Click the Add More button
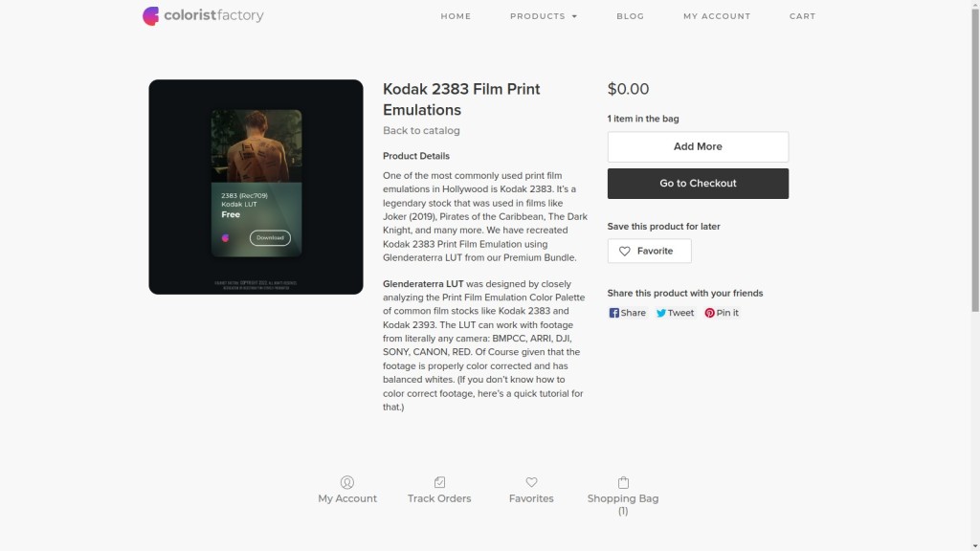Screen dimensions: 980x551 pyautogui.click(x=698, y=146)
